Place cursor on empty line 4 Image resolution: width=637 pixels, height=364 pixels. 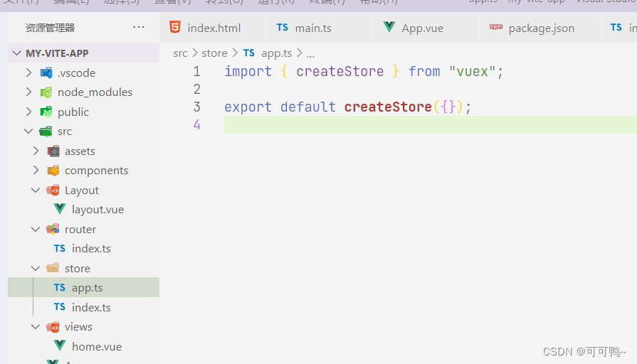tap(430, 124)
